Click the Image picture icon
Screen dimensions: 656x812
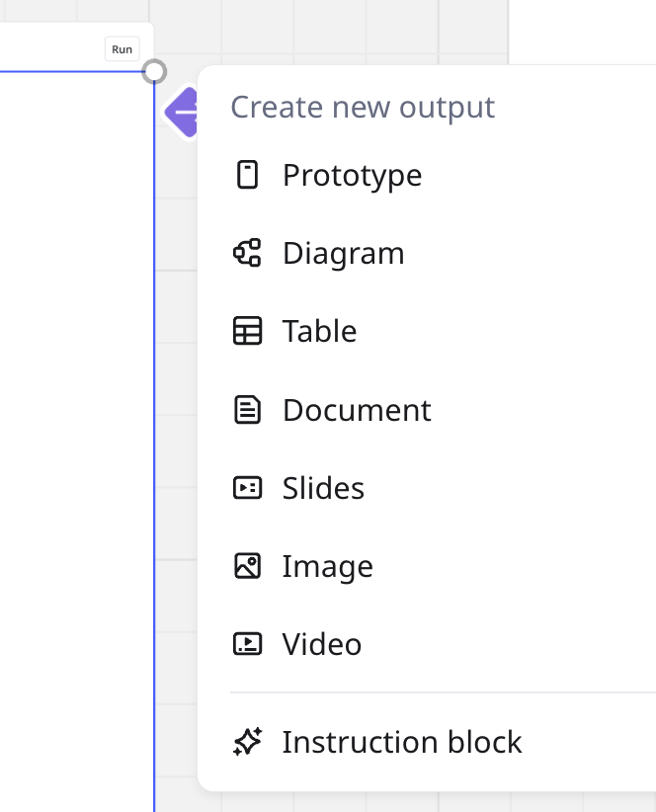247,566
